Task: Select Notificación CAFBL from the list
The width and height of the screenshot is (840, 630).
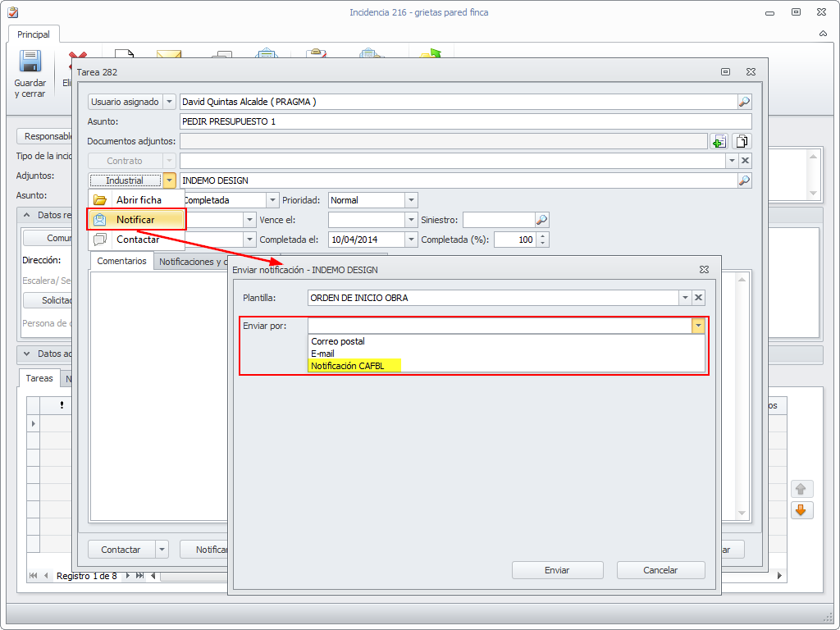Action: 348,366
